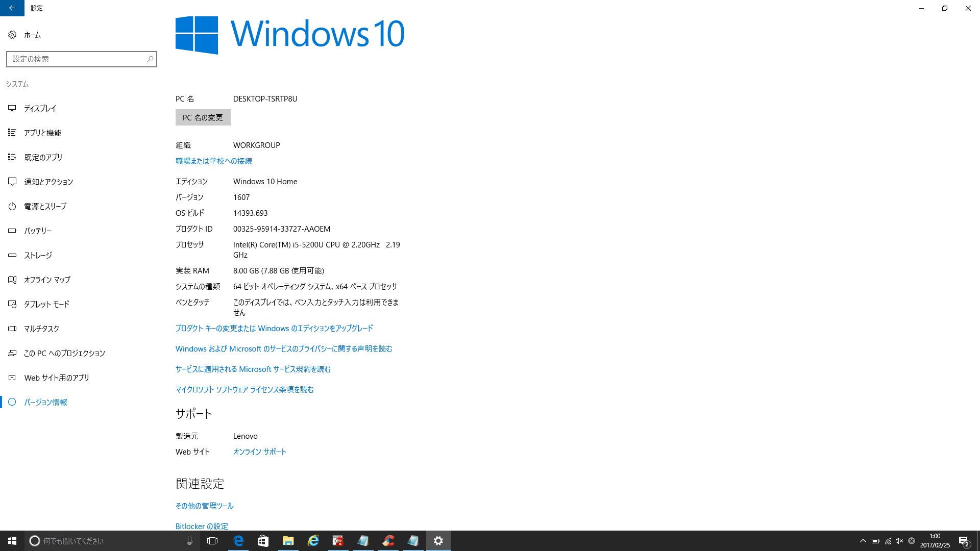Click the back arrow in Settings
Image resolution: width=980 pixels, height=551 pixels.
click(12, 8)
